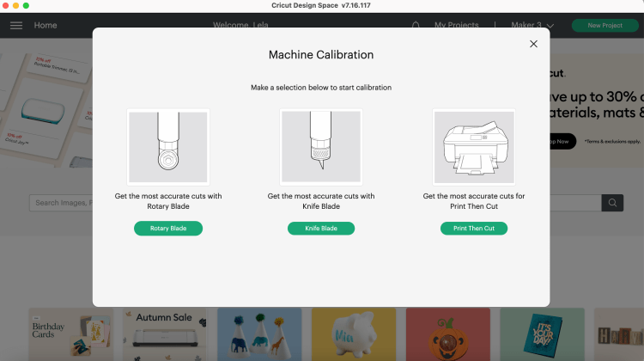
Task: Open the Autumn Sale tile
Action: tap(165, 334)
